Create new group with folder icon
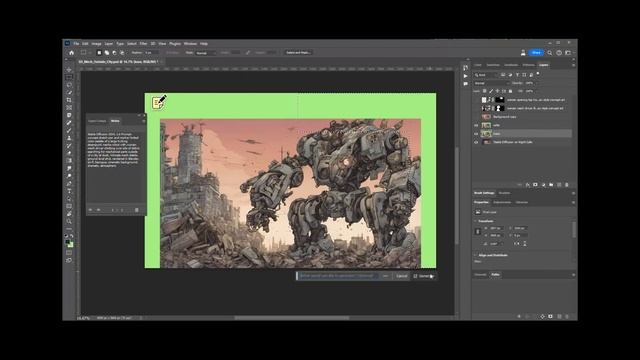The height and width of the screenshot is (360, 640). 551,185
